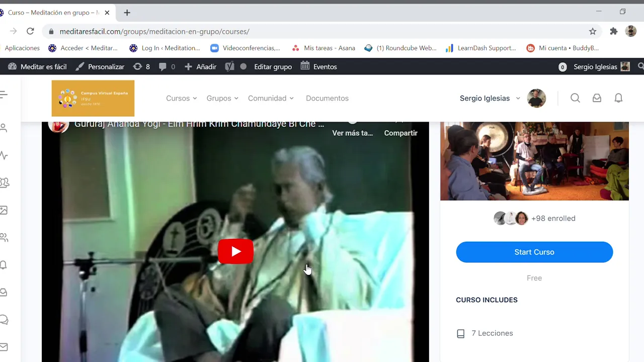Open the course group photo thumbnail
This screenshot has height=362, width=644.
point(534,161)
